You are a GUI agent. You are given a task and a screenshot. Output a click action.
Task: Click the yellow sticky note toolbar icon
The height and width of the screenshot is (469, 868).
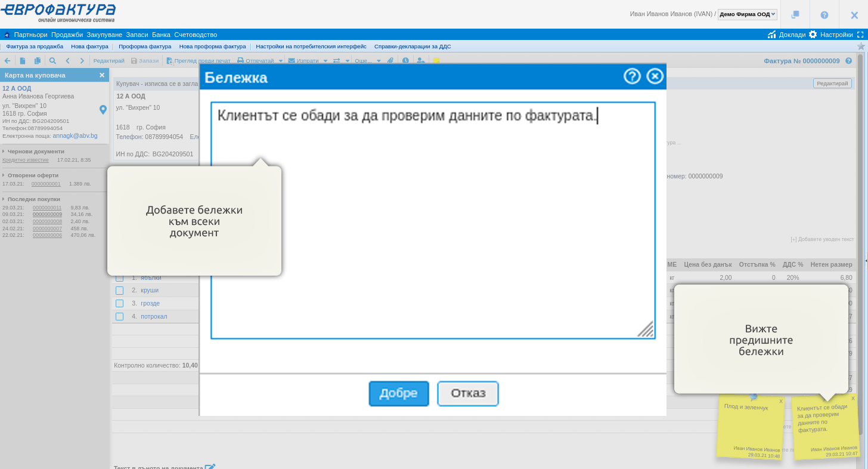pos(436,61)
